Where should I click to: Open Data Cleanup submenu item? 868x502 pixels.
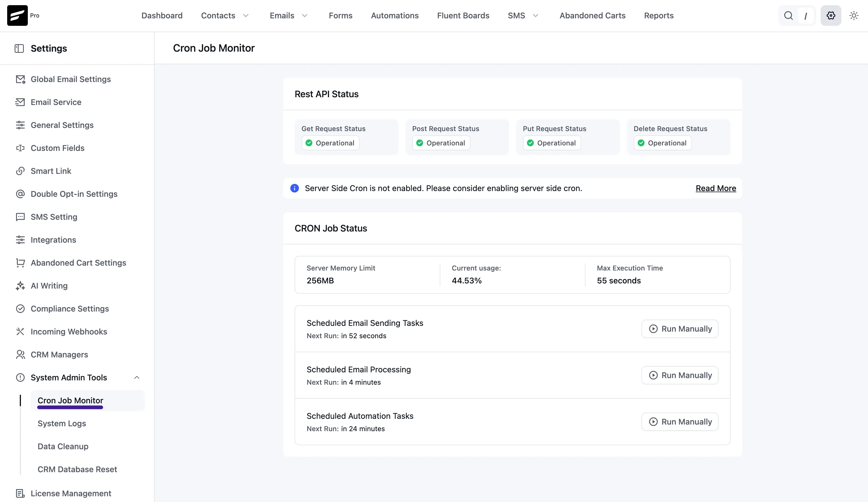click(63, 447)
